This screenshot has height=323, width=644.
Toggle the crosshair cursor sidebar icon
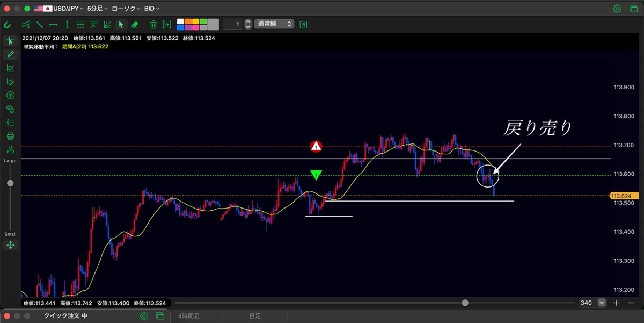click(x=10, y=41)
